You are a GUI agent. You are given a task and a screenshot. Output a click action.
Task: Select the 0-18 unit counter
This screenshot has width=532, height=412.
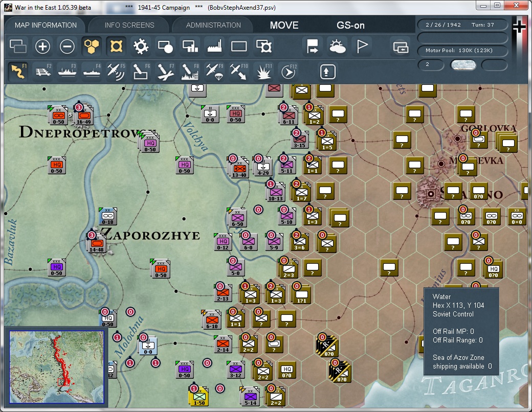pos(108,216)
